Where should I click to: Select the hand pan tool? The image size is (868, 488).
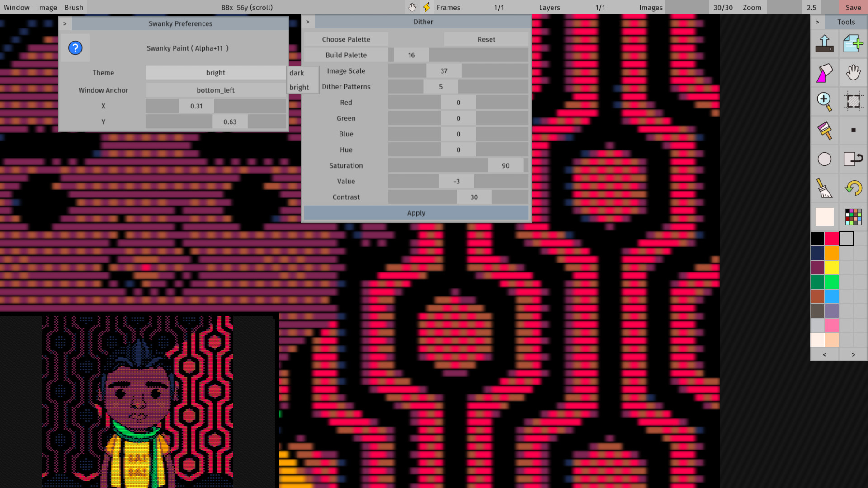pos(854,72)
